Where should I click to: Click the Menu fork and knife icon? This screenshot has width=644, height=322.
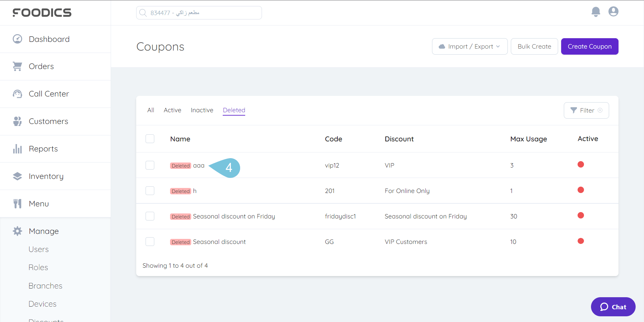pyautogui.click(x=17, y=204)
